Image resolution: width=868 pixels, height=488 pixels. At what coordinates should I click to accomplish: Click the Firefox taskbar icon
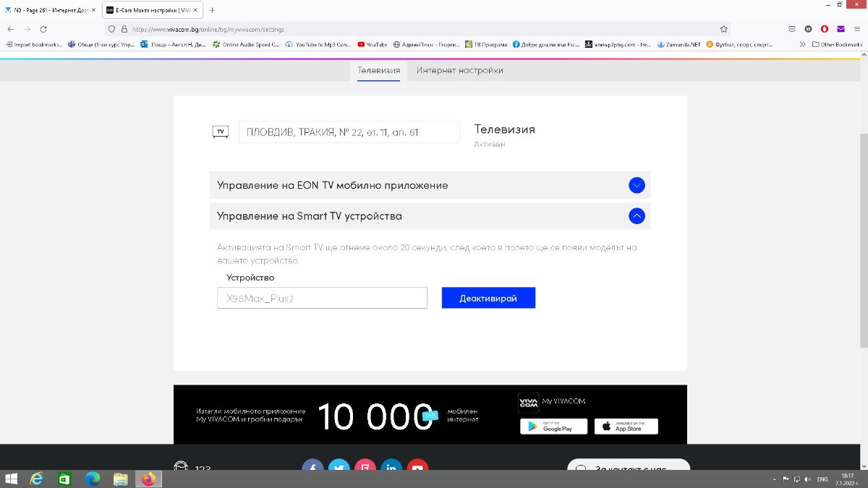click(x=149, y=479)
